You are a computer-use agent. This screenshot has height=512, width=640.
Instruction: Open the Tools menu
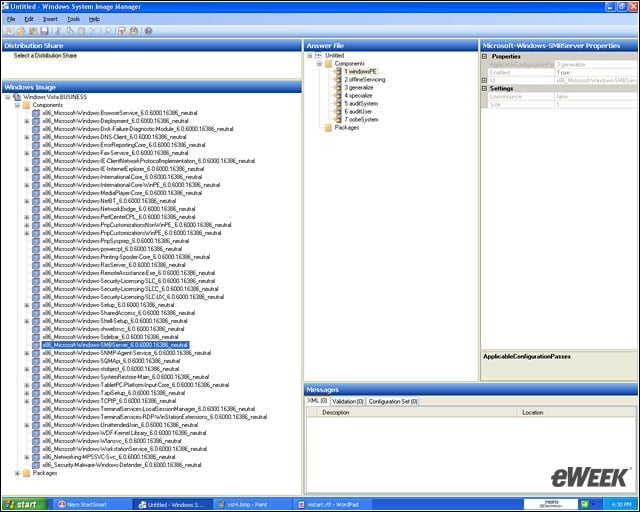[x=73, y=19]
